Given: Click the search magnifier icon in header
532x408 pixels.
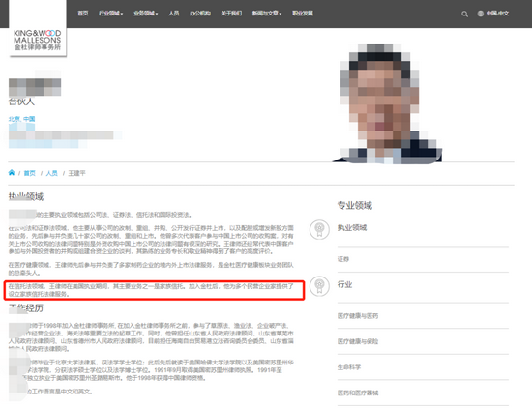Looking at the screenshot, I should point(464,14).
